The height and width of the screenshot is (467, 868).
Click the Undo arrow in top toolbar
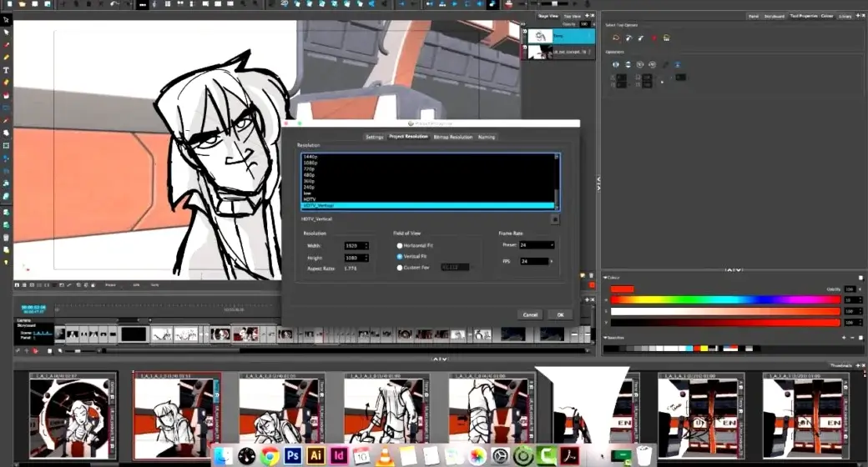coord(114,4)
